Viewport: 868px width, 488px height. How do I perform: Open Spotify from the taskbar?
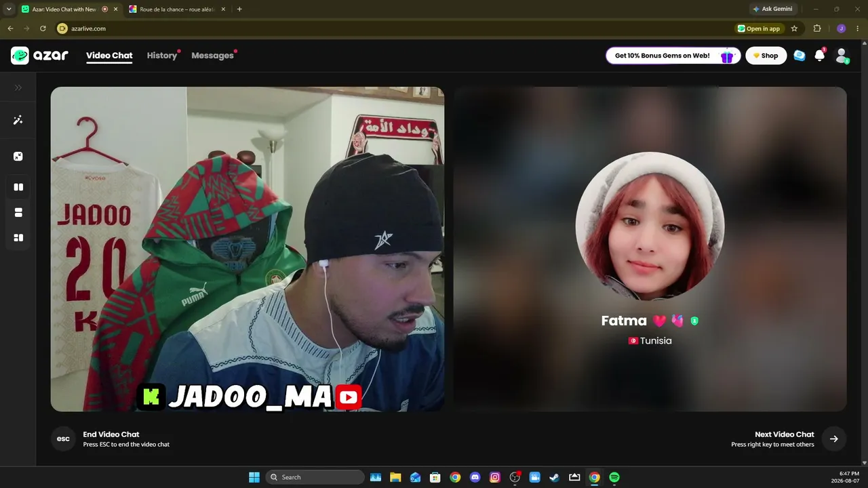tap(614, 477)
